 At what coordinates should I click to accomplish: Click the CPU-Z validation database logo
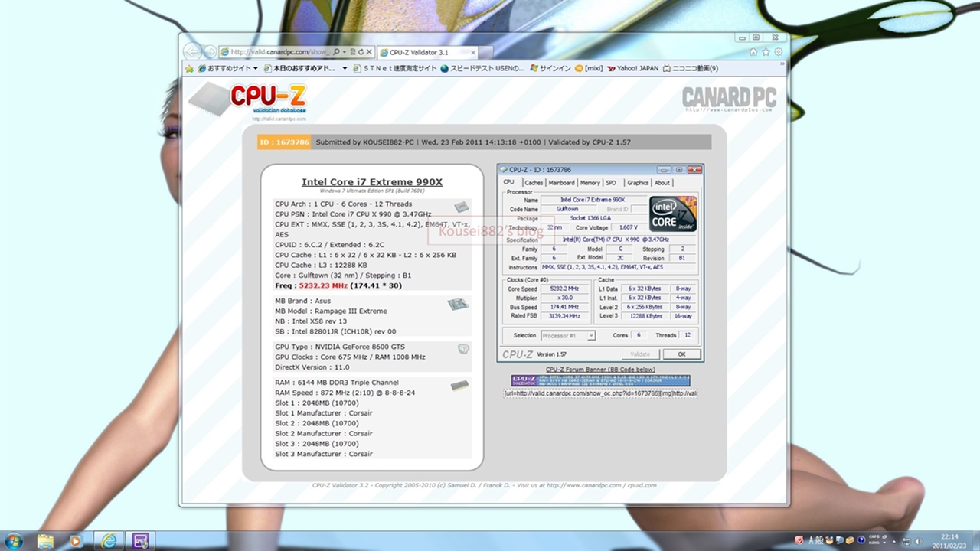pos(248,100)
